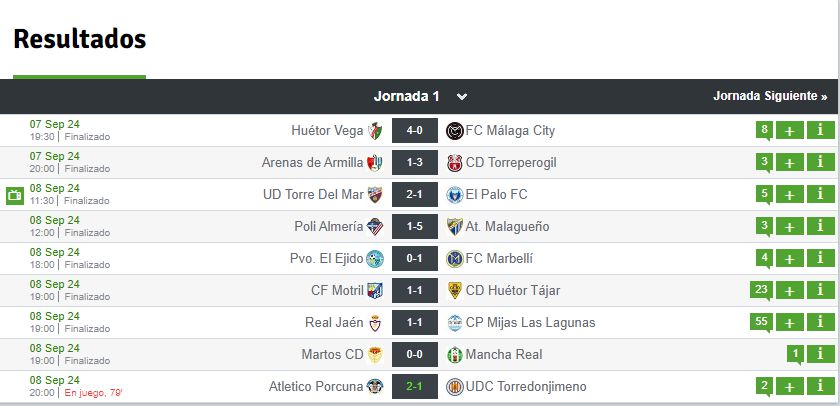Click the Real Jaén club crest

[x=375, y=323]
